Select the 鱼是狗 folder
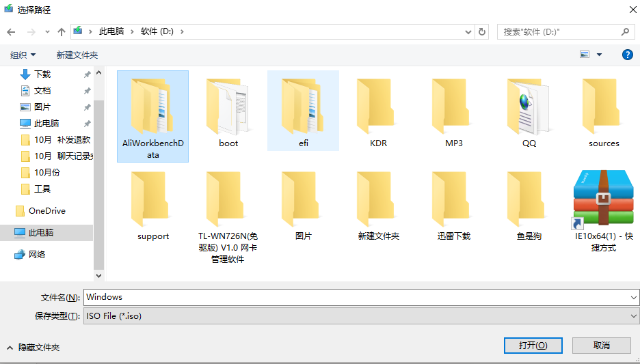 tap(529, 204)
